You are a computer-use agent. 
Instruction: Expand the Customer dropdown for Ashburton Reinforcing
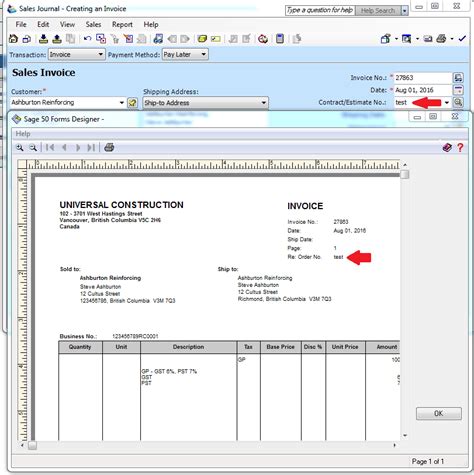pyautogui.click(x=122, y=103)
